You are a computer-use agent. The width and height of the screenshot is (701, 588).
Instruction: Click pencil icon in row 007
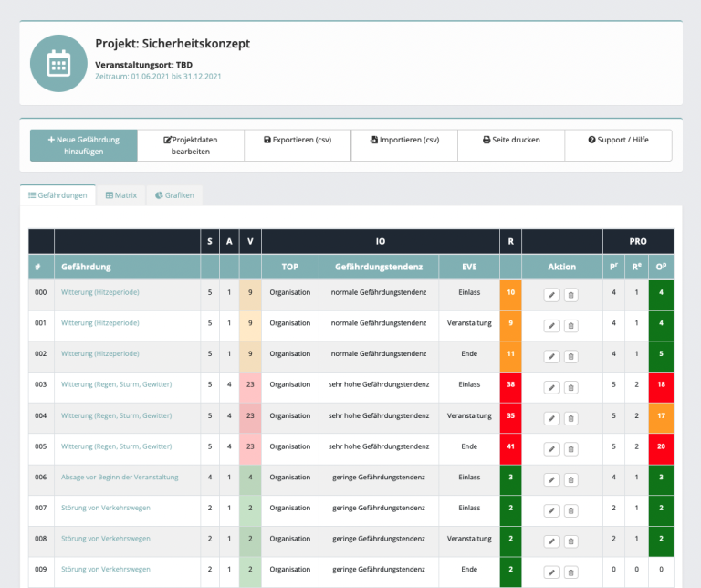click(551, 510)
